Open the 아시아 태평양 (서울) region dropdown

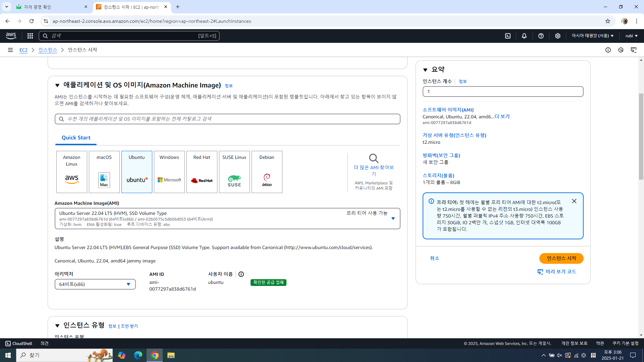click(x=593, y=36)
